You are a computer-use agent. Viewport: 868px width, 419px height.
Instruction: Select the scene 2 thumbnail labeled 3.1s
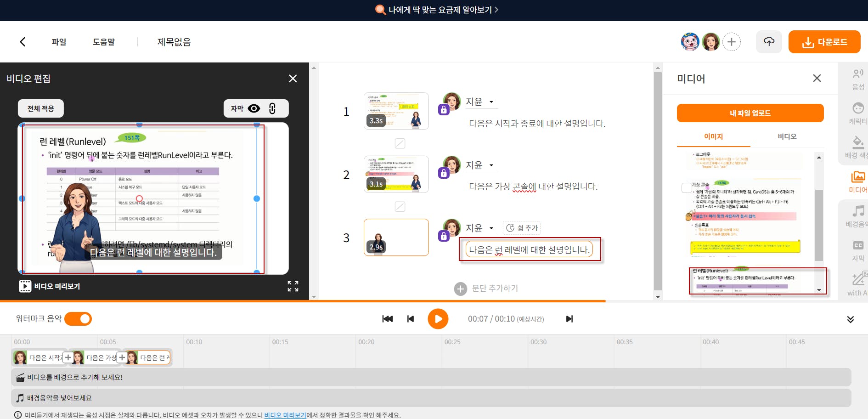[396, 174]
